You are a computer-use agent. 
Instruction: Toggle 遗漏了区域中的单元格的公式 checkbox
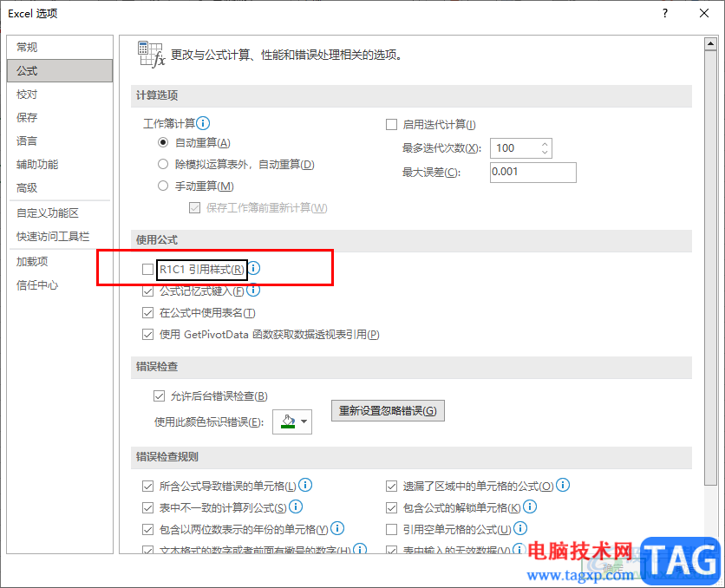(392, 487)
